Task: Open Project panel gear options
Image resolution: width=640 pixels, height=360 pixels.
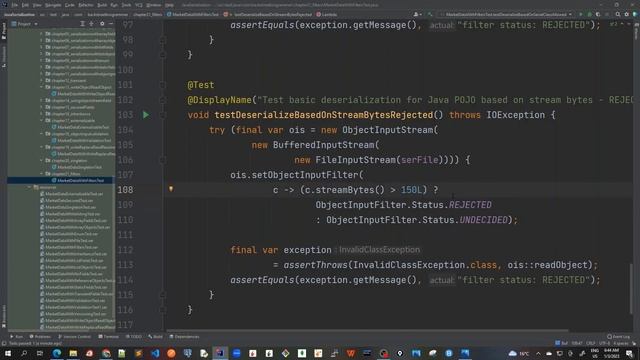Action: click(102, 24)
